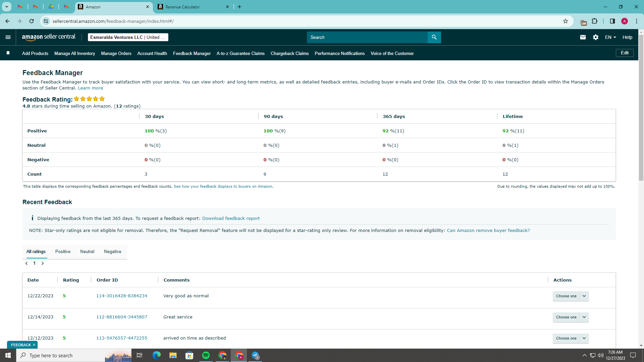
Task: Go to next feedback page arrow
Action: [43, 263]
